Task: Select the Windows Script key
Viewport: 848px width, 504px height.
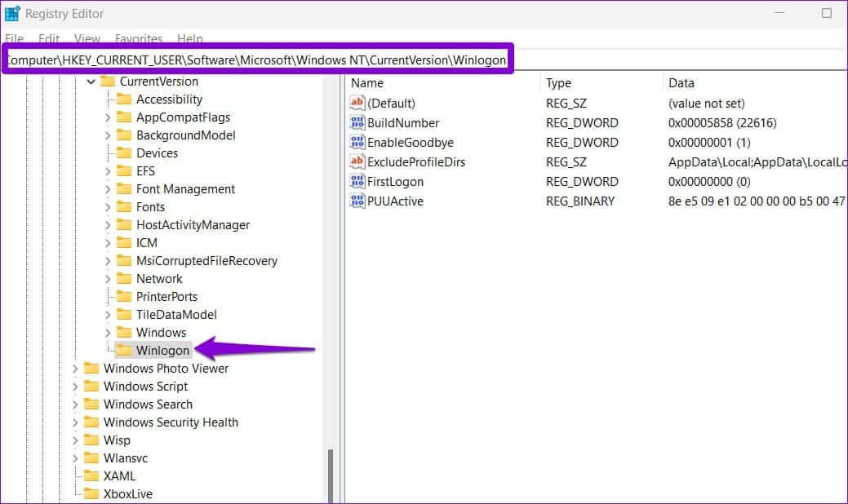Action: (145, 387)
